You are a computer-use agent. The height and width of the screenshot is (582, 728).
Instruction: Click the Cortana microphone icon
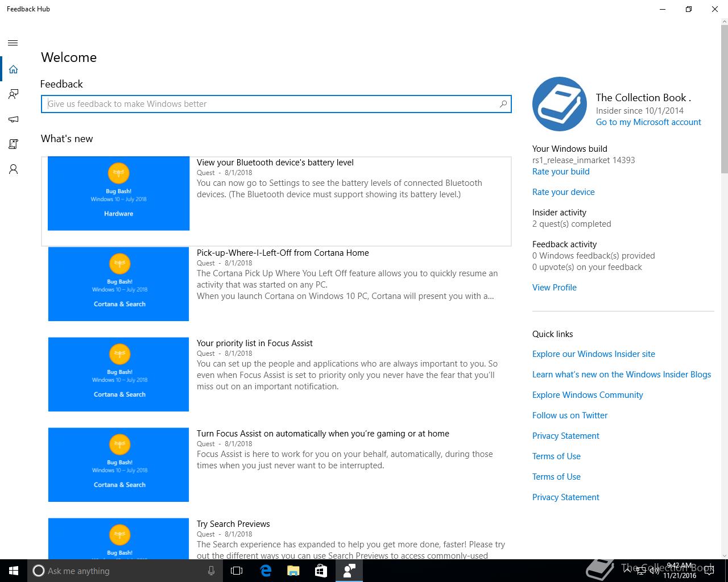coord(211,571)
